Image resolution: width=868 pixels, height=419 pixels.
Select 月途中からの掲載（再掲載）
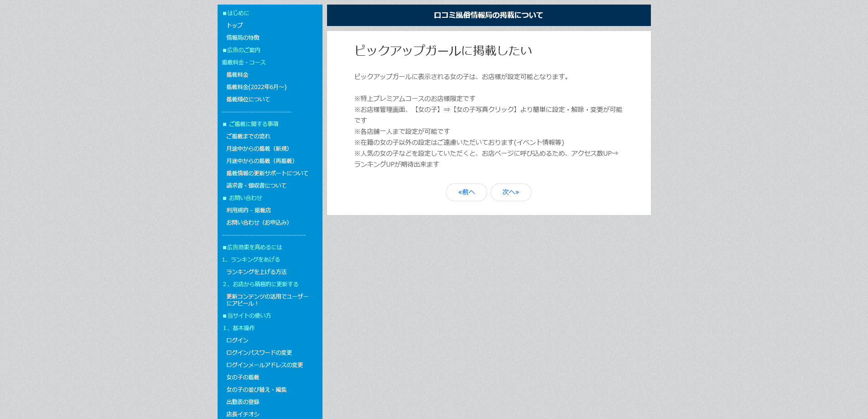pyautogui.click(x=262, y=161)
